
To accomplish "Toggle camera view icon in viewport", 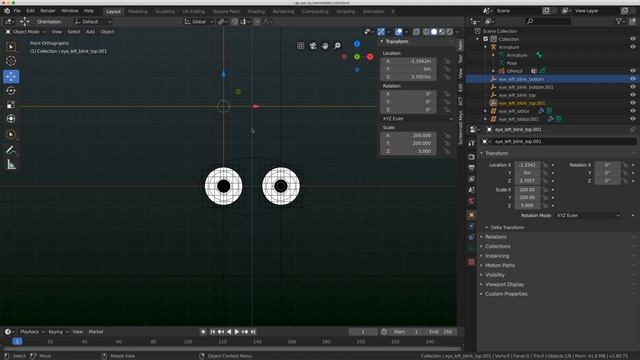I will click(313, 46).
